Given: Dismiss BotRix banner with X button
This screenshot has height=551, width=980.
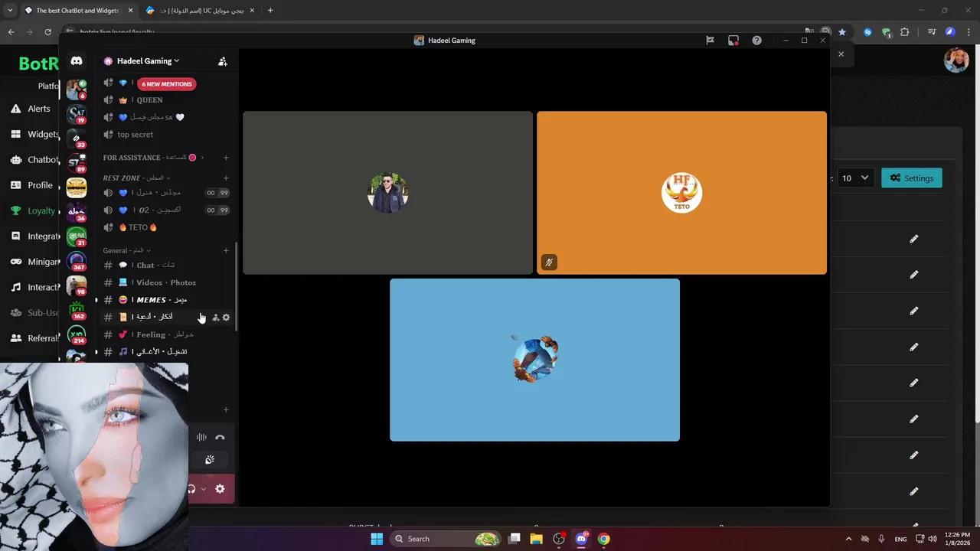Looking at the screenshot, I should pos(841,54).
